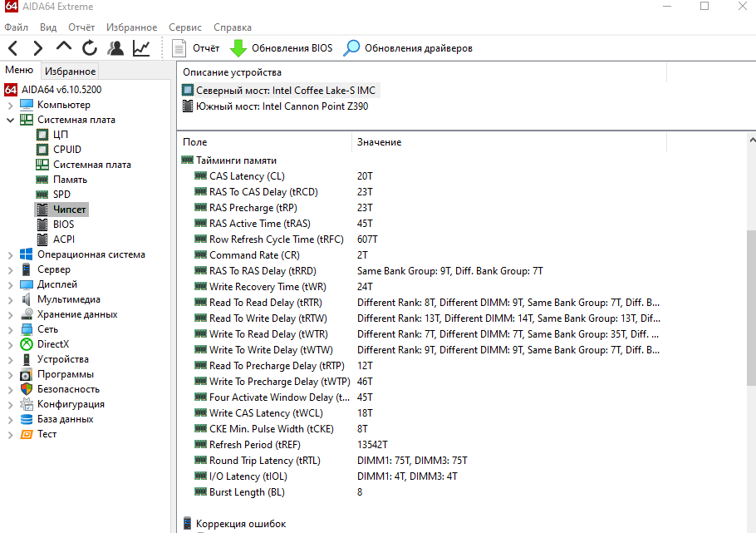Open the Справка menu
The image size is (756, 533).
pyautogui.click(x=233, y=27)
